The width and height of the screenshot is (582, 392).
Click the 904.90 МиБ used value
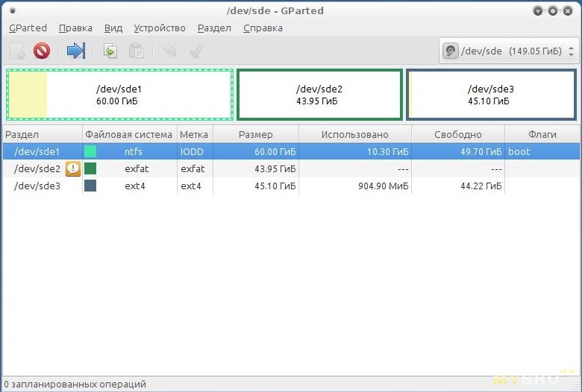(383, 186)
